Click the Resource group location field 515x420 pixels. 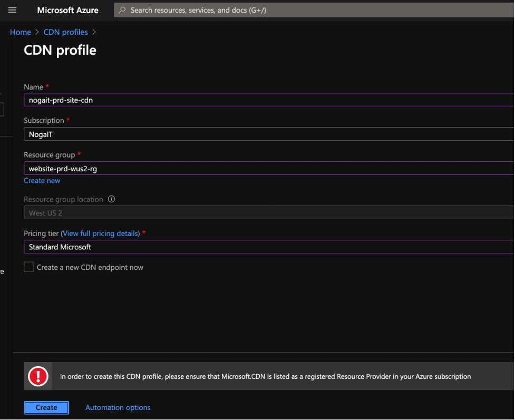269,212
